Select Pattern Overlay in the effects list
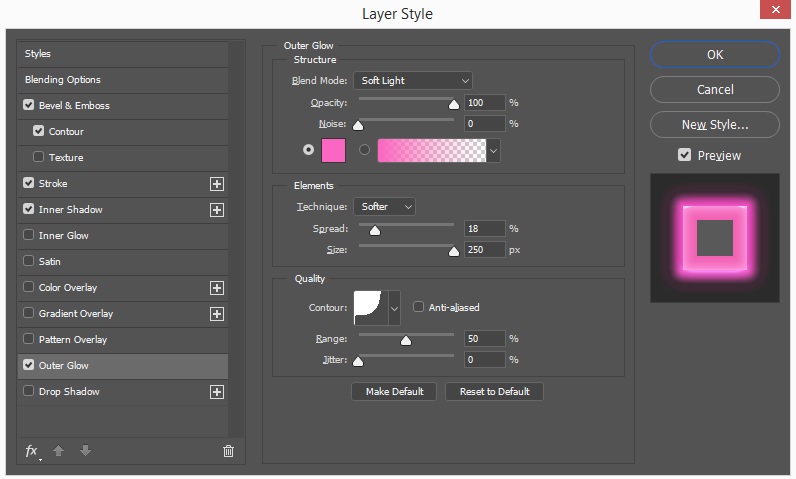 point(73,340)
